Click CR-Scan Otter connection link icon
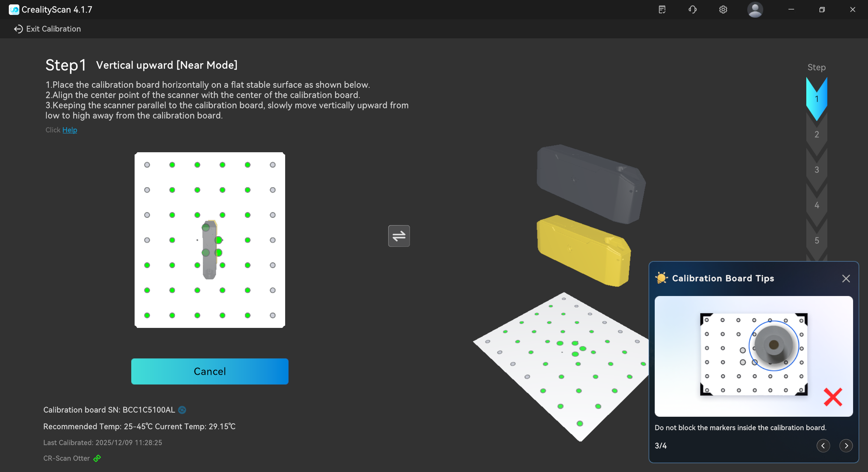The width and height of the screenshot is (868, 472). [x=97, y=458]
